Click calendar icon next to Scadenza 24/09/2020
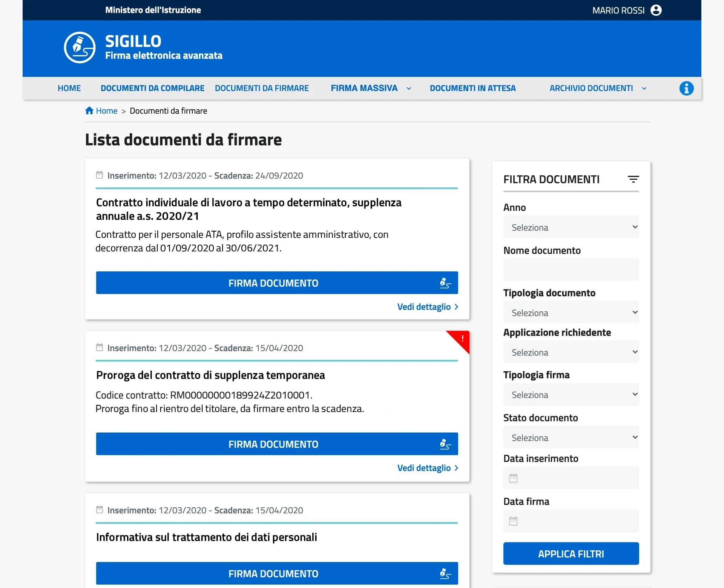 100,175
